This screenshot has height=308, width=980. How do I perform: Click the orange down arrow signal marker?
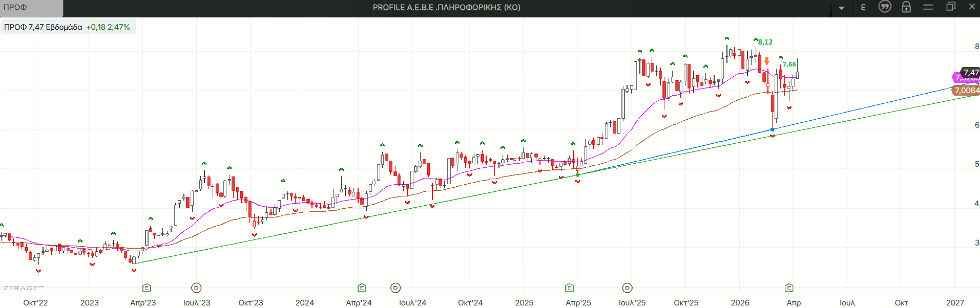coord(767,61)
